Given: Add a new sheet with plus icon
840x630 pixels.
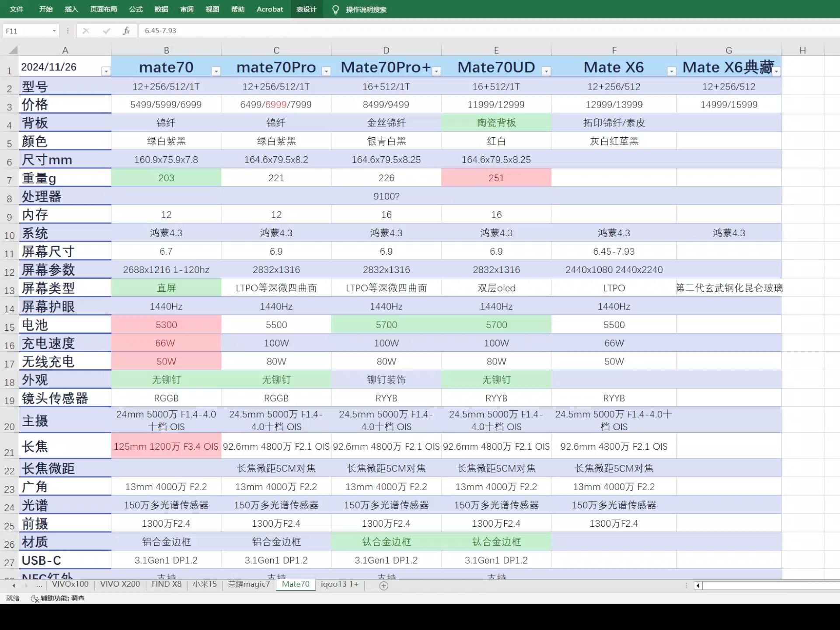Looking at the screenshot, I should [x=383, y=586].
